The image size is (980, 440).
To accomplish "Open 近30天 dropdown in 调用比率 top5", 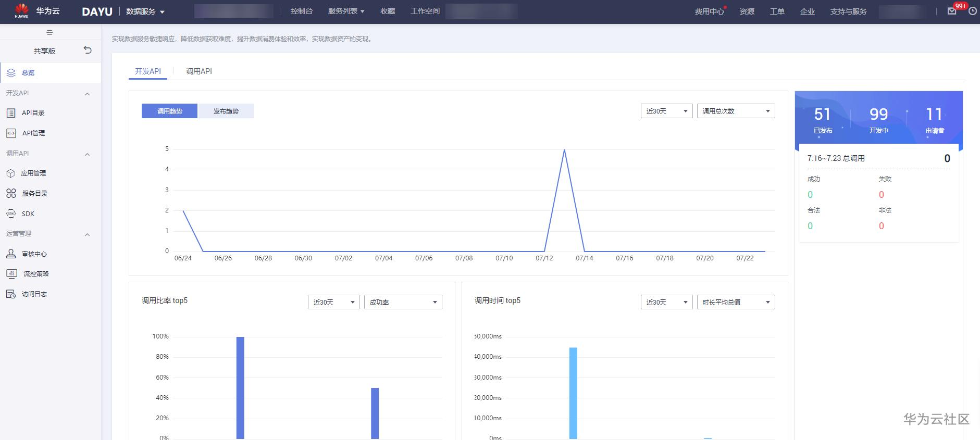I will point(333,302).
